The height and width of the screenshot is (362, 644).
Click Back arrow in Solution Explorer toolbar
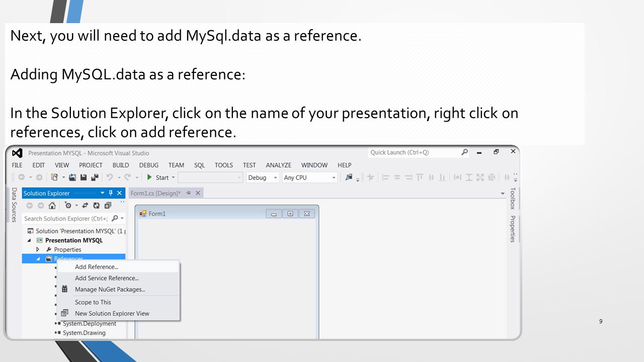[x=30, y=206]
